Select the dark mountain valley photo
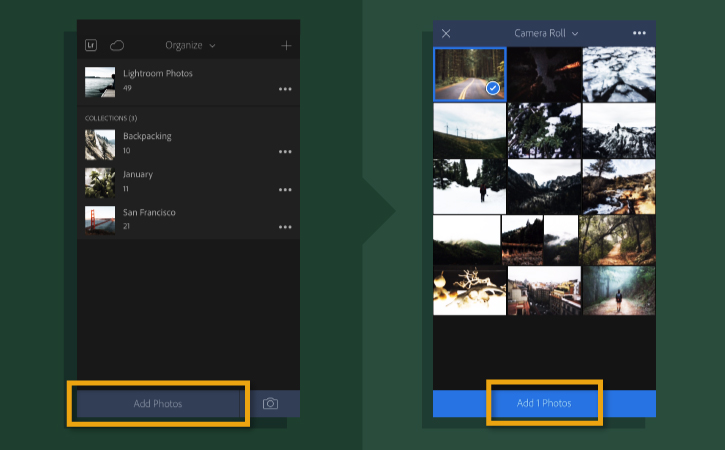The image size is (725, 450). point(544,186)
